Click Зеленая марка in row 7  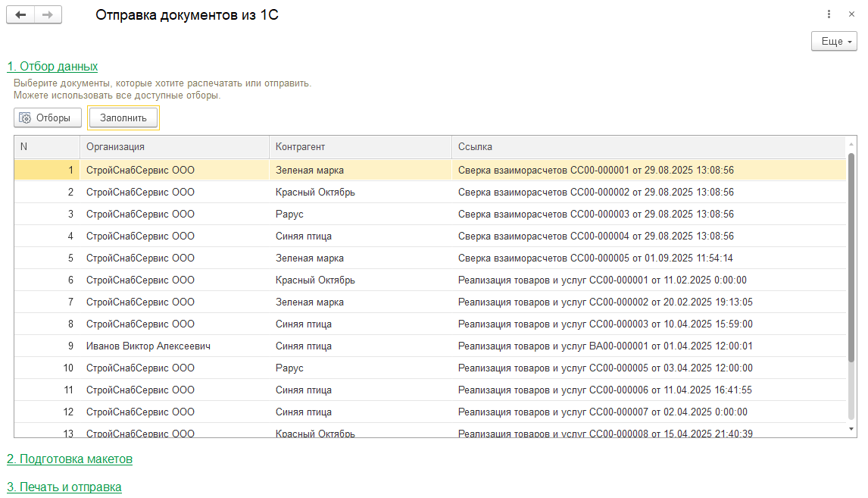361,302
